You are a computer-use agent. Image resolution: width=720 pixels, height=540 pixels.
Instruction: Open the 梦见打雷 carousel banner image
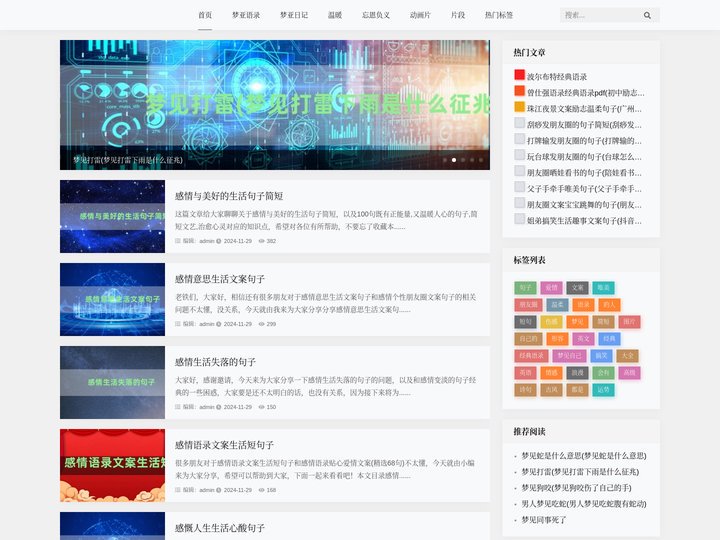(x=275, y=105)
